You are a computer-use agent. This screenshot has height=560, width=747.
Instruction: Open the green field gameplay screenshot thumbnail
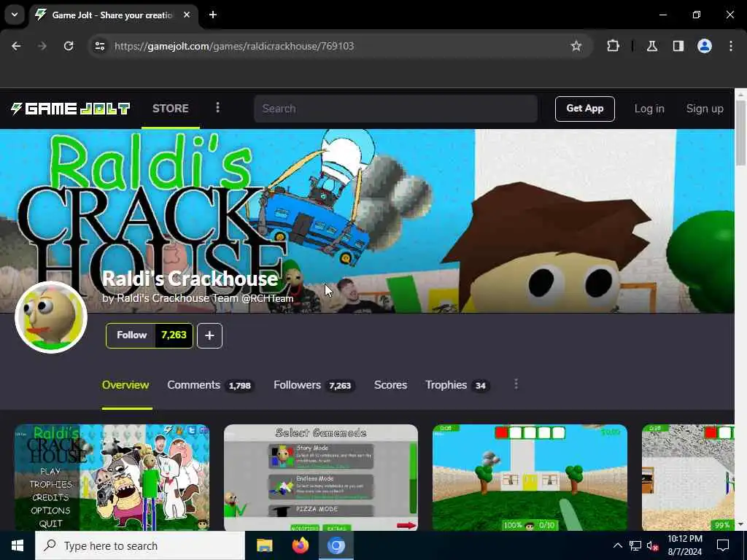(x=530, y=477)
